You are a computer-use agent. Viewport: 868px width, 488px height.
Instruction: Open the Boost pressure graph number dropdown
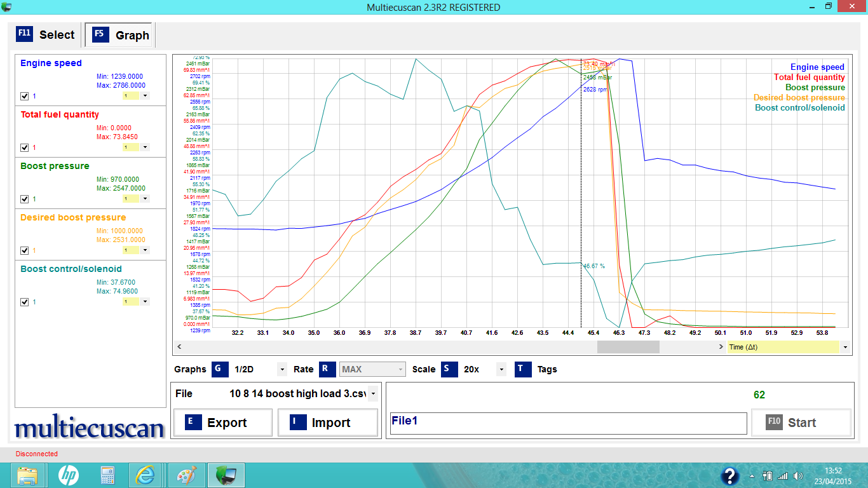(x=145, y=199)
